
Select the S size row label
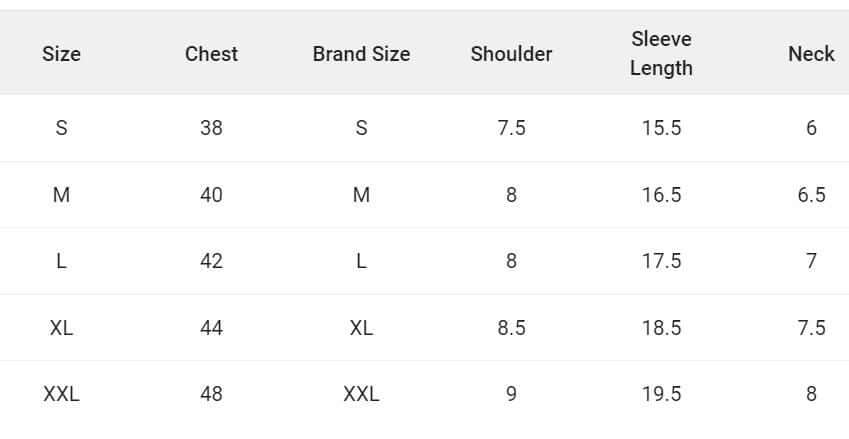[61, 128]
